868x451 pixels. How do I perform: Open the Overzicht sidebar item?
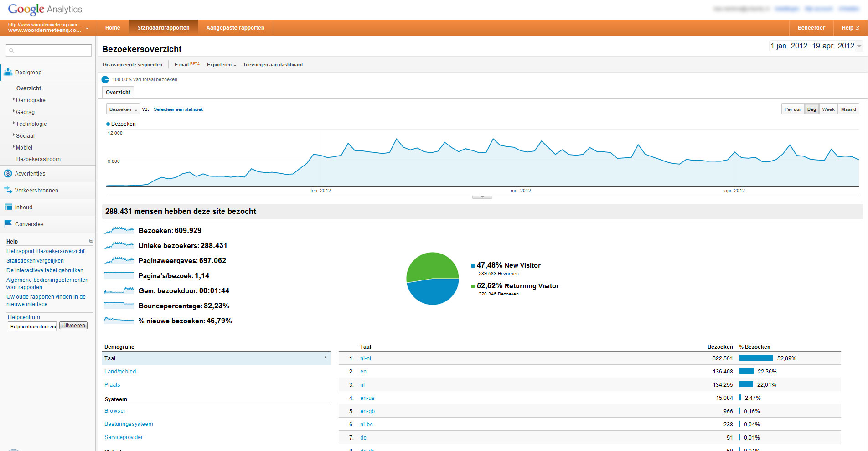pos(29,88)
